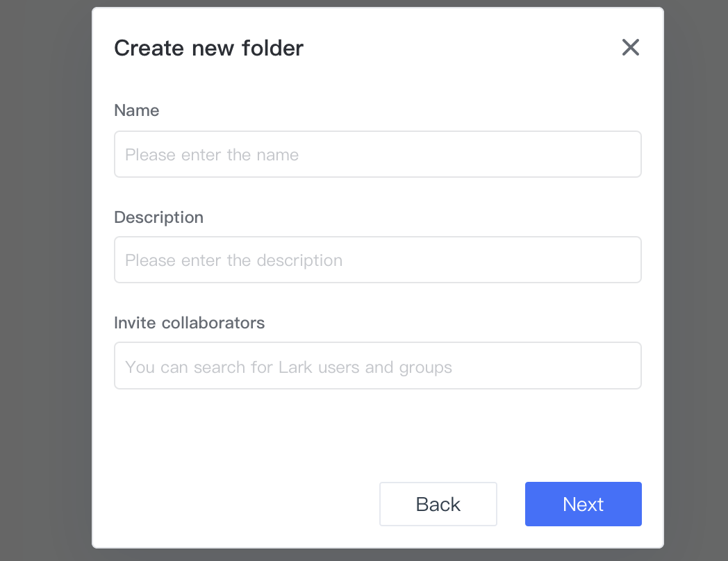Activate the folder name text box
This screenshot has width=728, height=561.
tap(377, 154)
